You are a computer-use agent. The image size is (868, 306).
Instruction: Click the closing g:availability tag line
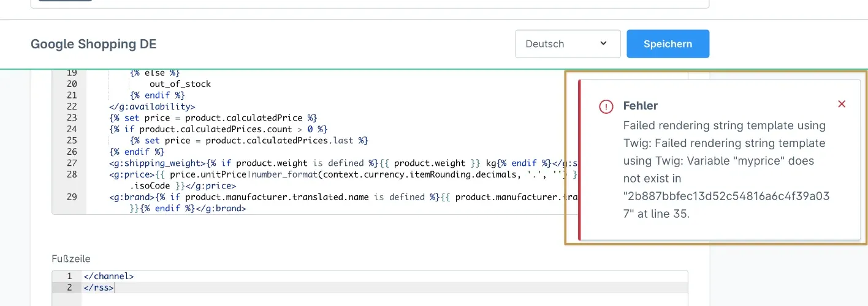[x=152, y=106]
